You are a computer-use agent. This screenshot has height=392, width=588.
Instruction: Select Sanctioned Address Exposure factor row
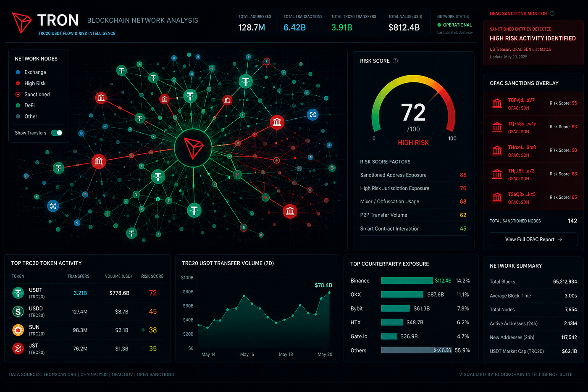[413, 175]
